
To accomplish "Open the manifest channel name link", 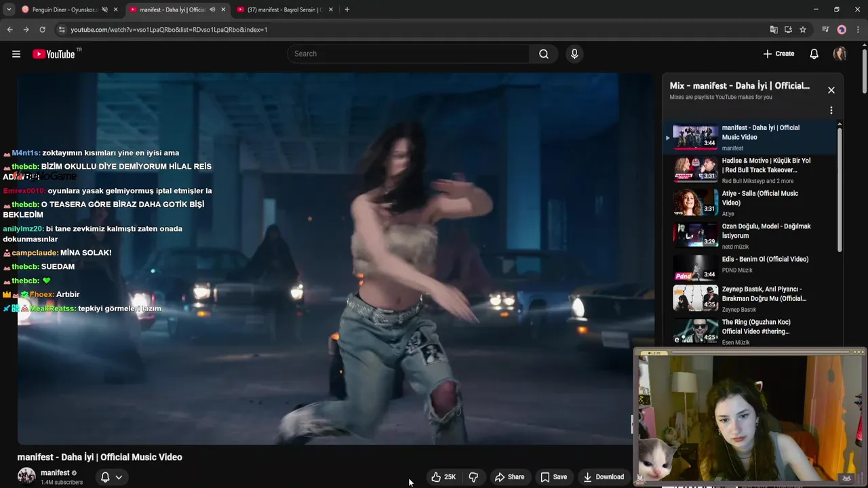I will [x=55, y=472].
